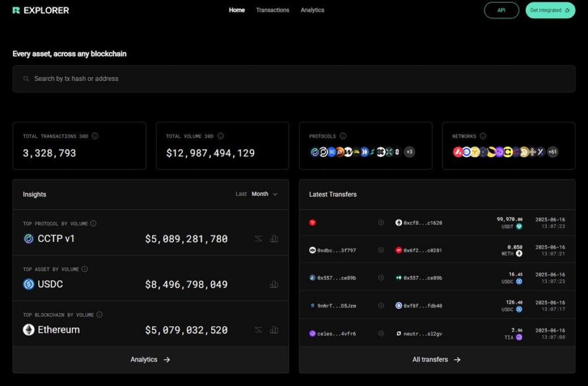Click the Explorer logo icon
The image size is (588, 386).
pyautogui.click(x=16, y=11)
